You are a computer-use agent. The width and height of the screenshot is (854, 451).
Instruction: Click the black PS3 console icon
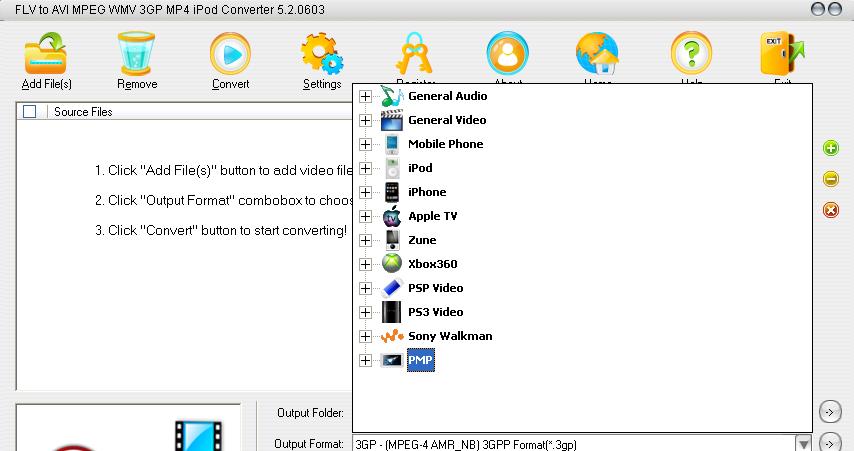(392, 312)
